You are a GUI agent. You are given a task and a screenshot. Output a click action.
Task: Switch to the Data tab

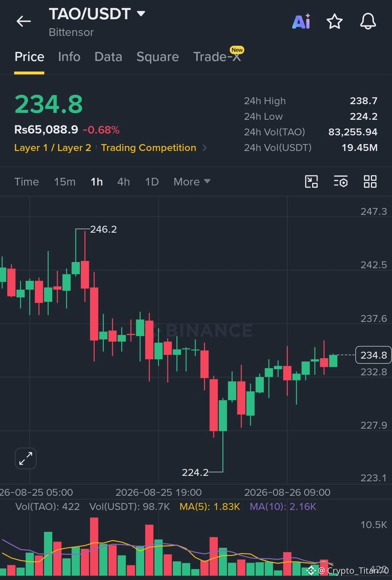[x=108, y=57]
